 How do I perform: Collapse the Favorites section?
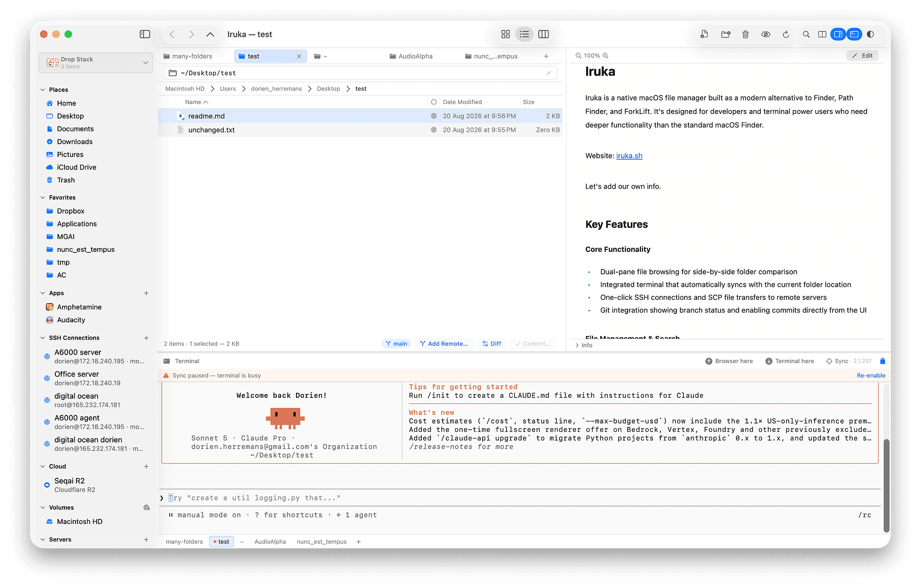coord(43,198)
